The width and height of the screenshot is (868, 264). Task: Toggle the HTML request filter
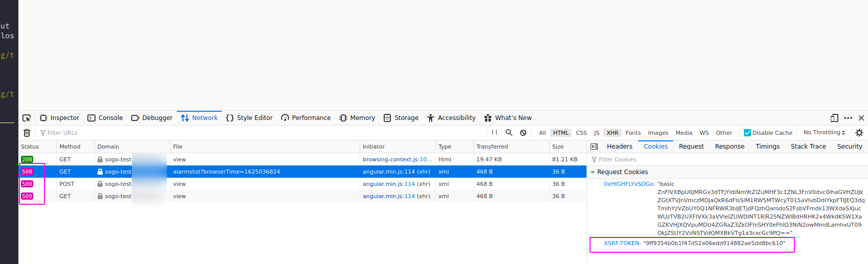tap(560, 133)
